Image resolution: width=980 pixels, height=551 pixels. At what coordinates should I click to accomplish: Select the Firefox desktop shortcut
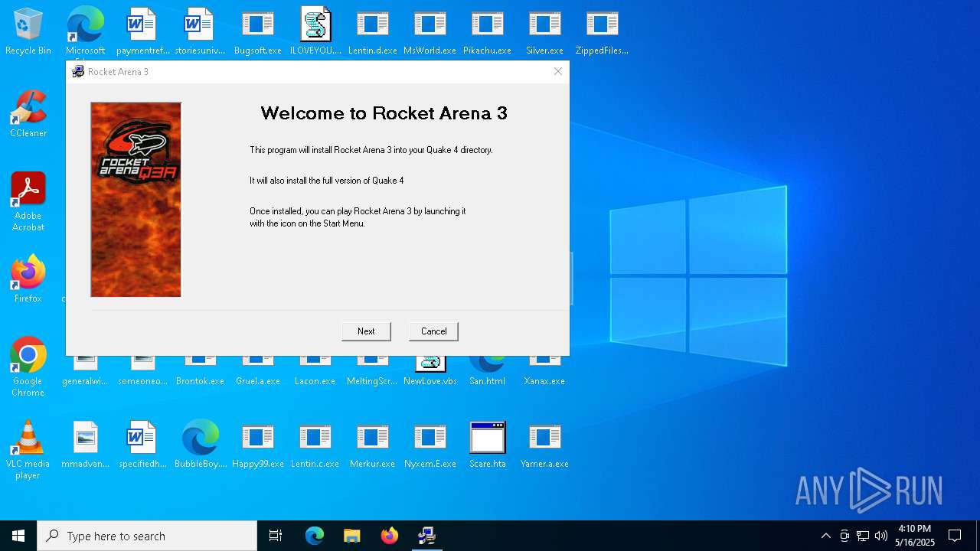click(x=28, y=280)
